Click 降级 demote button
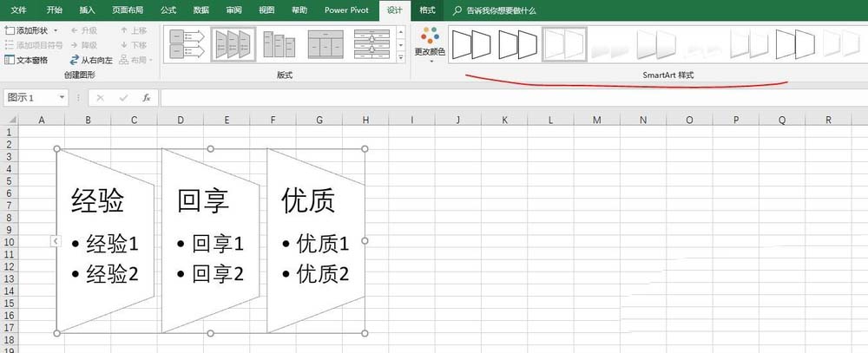Screen dimensions: 868x353 [83, 45]
